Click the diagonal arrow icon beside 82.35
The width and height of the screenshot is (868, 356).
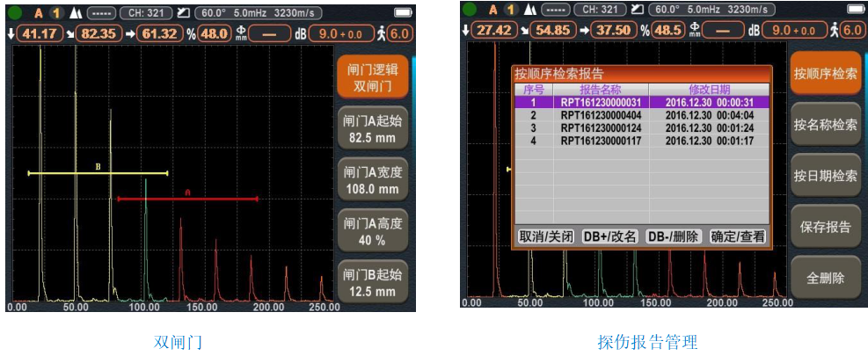coord(68,33)
